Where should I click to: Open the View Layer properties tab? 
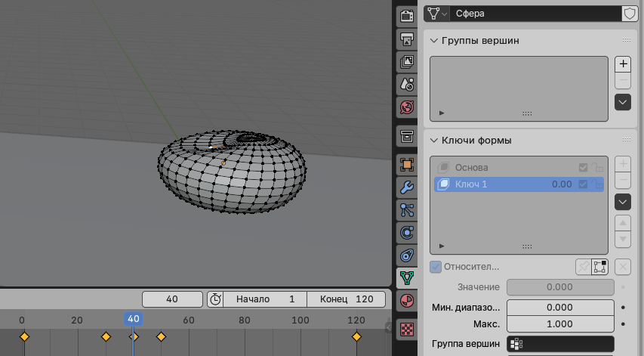[x=407, y=62]
